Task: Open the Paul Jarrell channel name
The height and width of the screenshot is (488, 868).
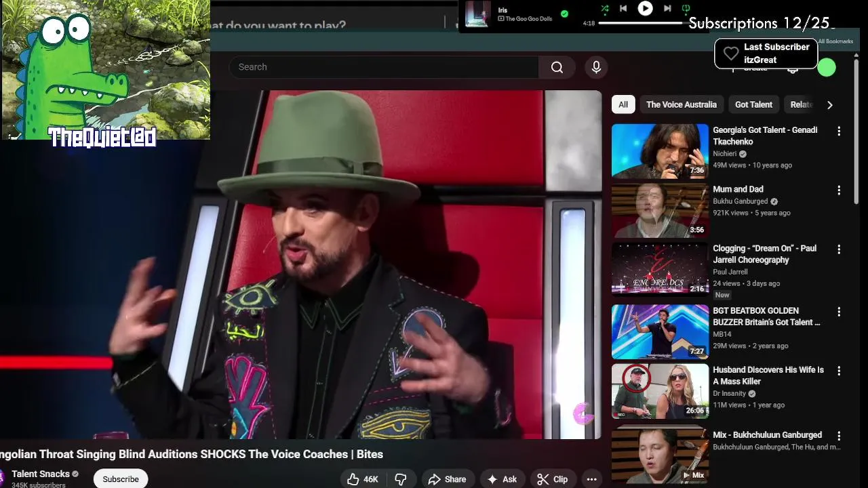Action: click(x=730, y=272)
